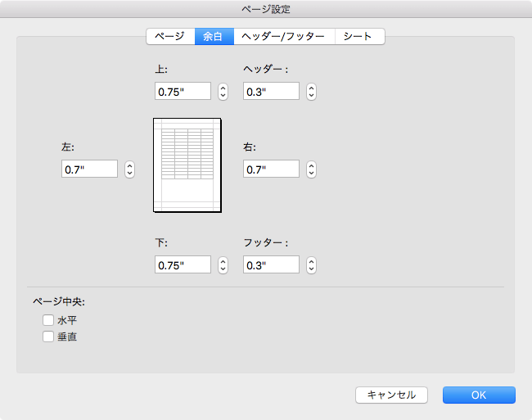The image size is (532, 420).
Task: Click the フッター margin input field
Action: pyautogui.click(x=271, y=264)
